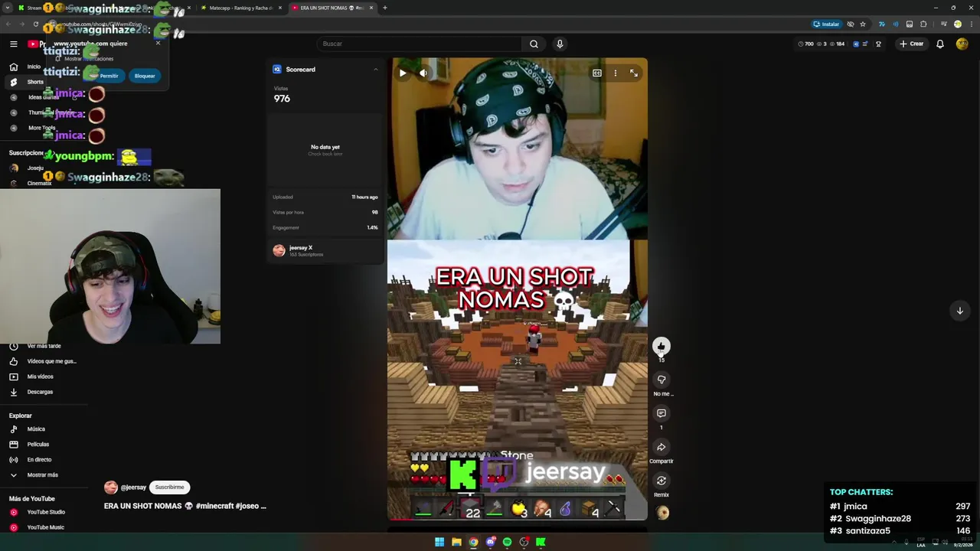
Task: Open the trophy extension icon
Action: (x=878, y=44)
